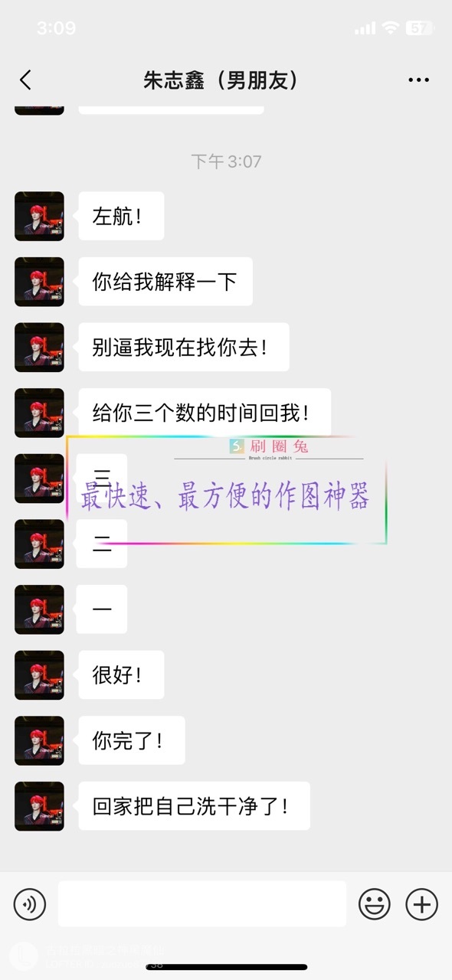The height and width of the screenshot is (980, 452).
Task: Tap avatar beside the 很好！ message
Action: coord(39,675)
